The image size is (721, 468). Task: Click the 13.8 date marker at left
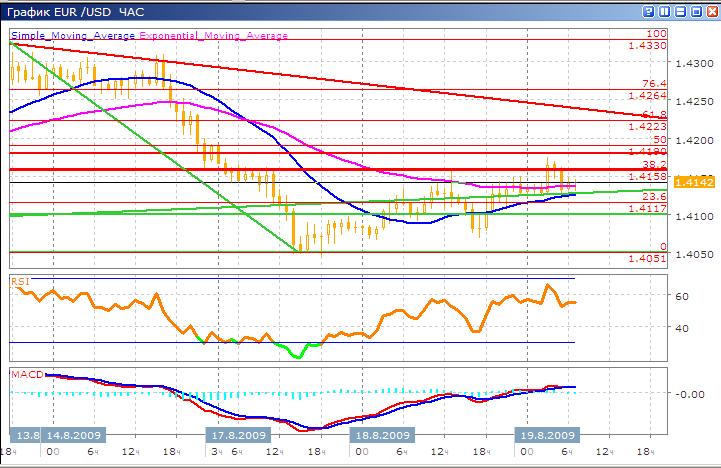click(23, 436)
